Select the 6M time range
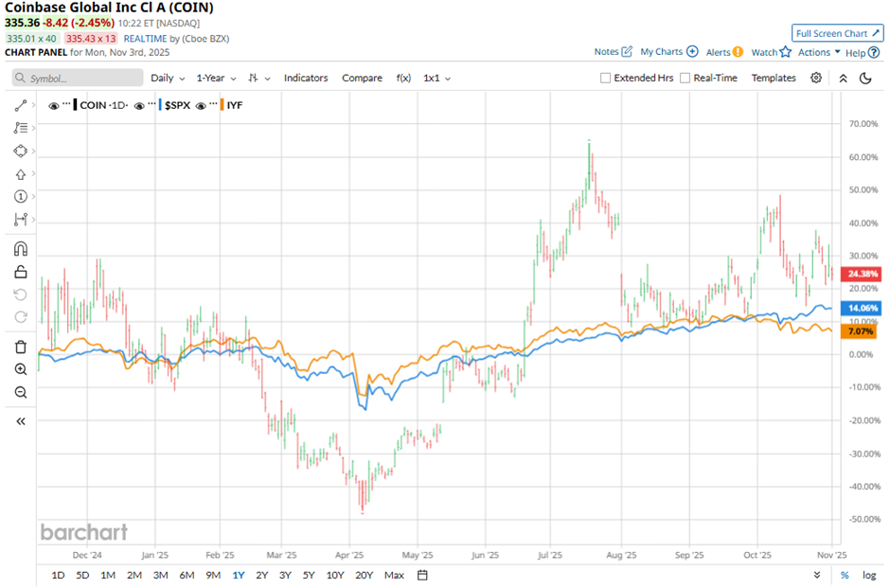 [186, 575]
